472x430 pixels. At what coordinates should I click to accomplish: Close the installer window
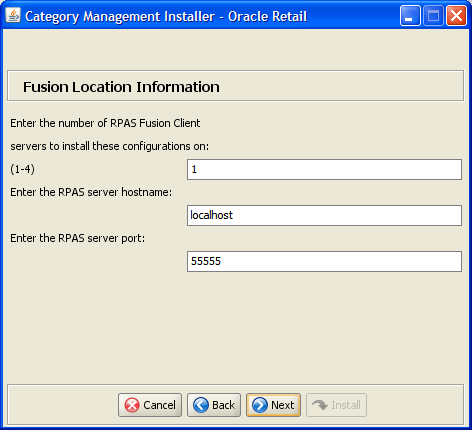[456, 16]
